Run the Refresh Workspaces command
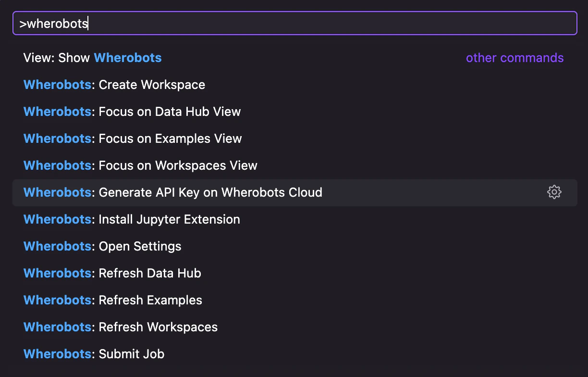 [x=158, y=327]
